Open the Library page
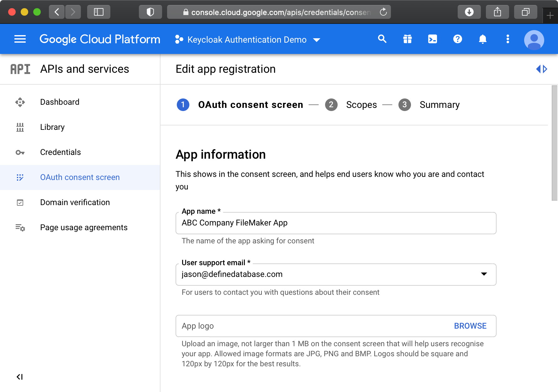This screenshot has width=558, height=392. [x=52, y=127]
